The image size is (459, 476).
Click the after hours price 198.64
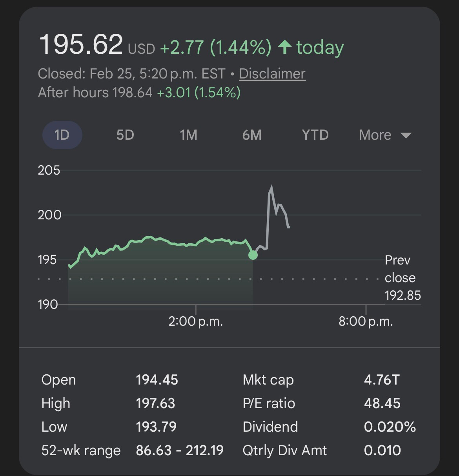pyautogui.click(x=132, y=93)
